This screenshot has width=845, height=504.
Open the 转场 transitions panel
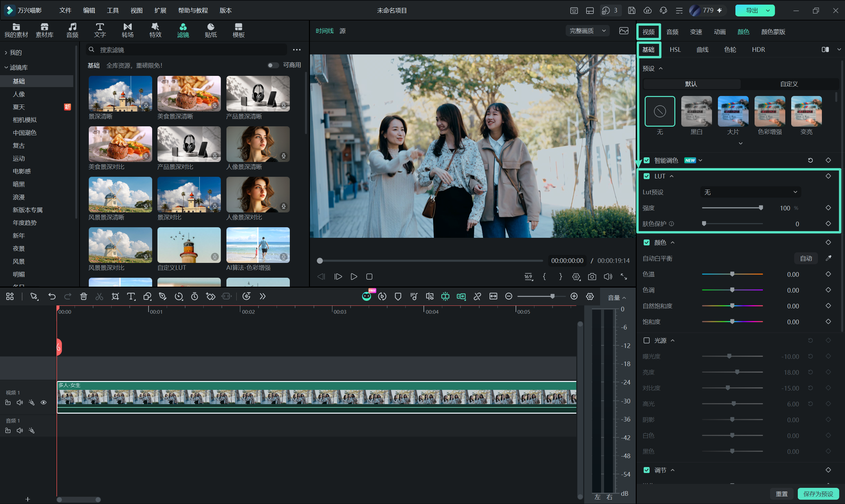(128, 30)
